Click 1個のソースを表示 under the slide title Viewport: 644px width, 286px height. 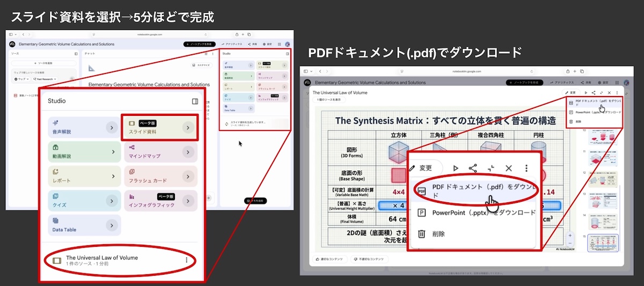click(328, 100)
